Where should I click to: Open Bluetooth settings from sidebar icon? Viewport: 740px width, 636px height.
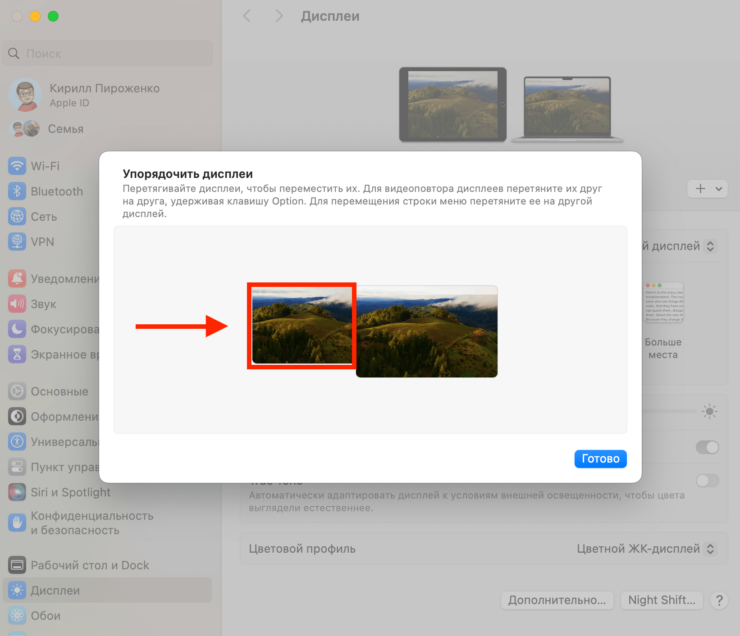17,191
